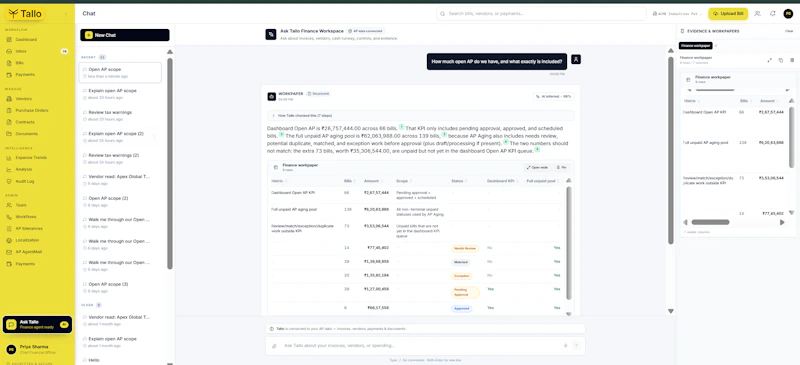Click citation marker after '66 bills.'

pyautogui.click(x=401, y=127)
